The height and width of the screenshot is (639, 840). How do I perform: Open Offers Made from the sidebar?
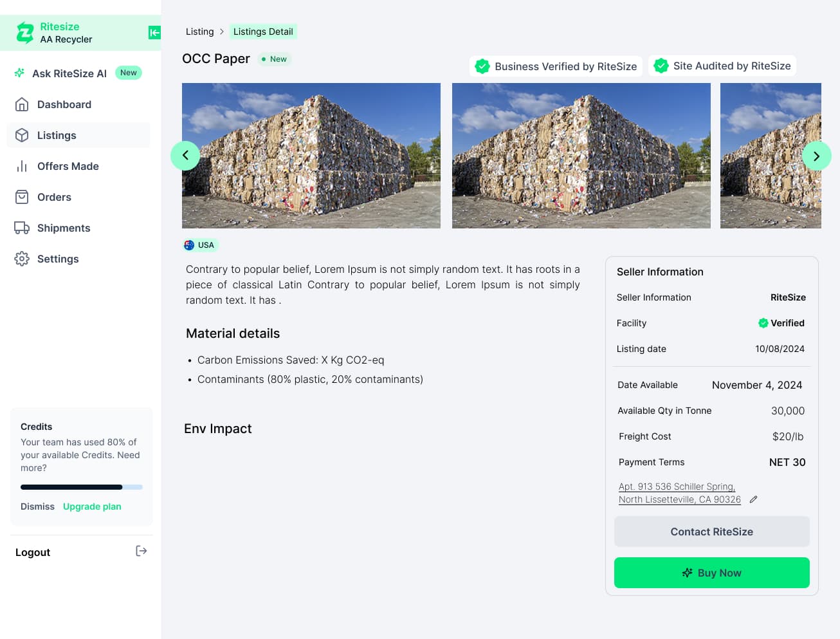(x=21, y=166)
